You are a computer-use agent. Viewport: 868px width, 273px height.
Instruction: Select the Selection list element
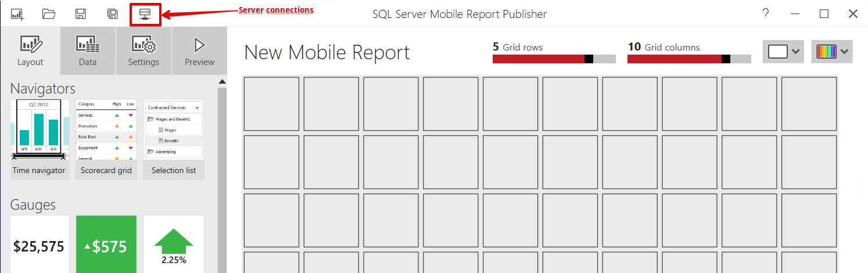click(174, 139)
